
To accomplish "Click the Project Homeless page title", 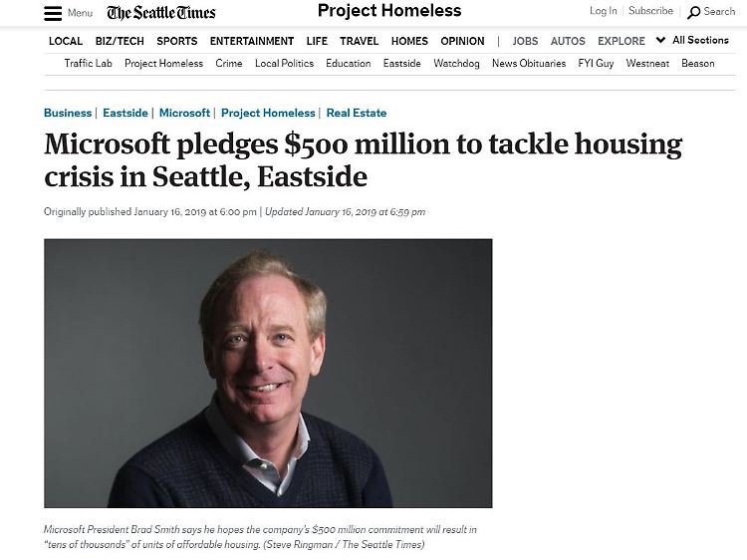I will [389, 11].
